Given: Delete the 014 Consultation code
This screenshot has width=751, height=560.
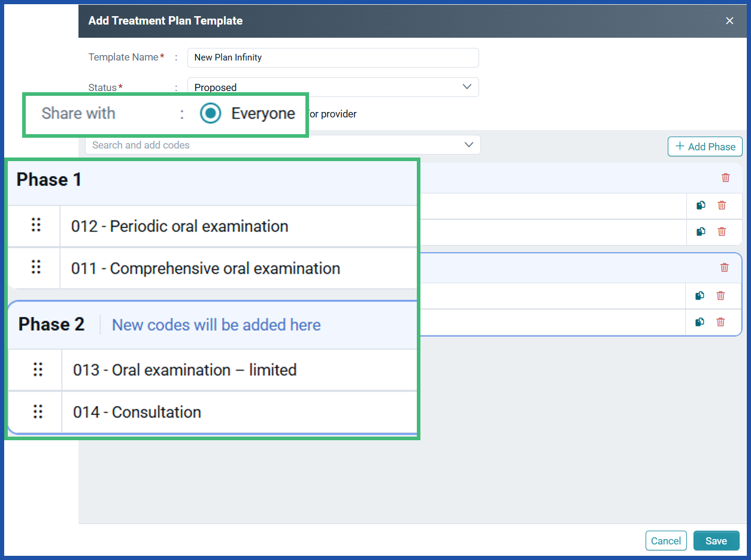Looking at the screenshot, I should [722, 322].
